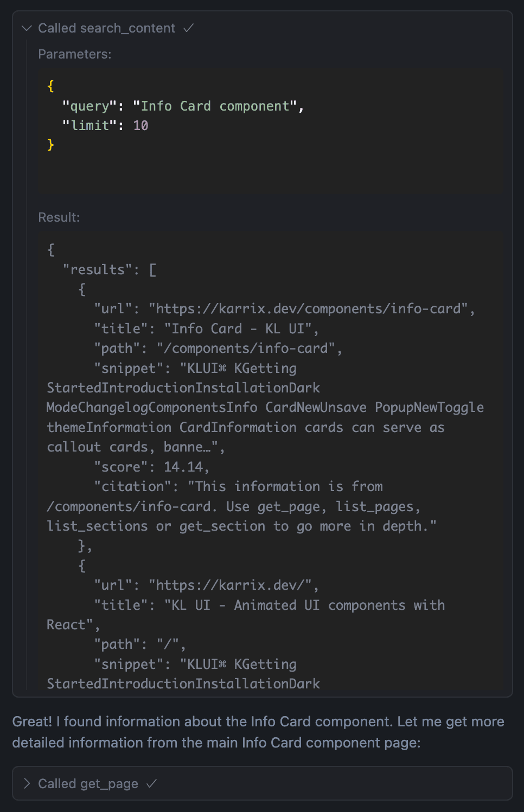Viewport: 524px width, 812px height.
Task: Select the opening brace of the results JSON
Action: click(x=50, y=249)
